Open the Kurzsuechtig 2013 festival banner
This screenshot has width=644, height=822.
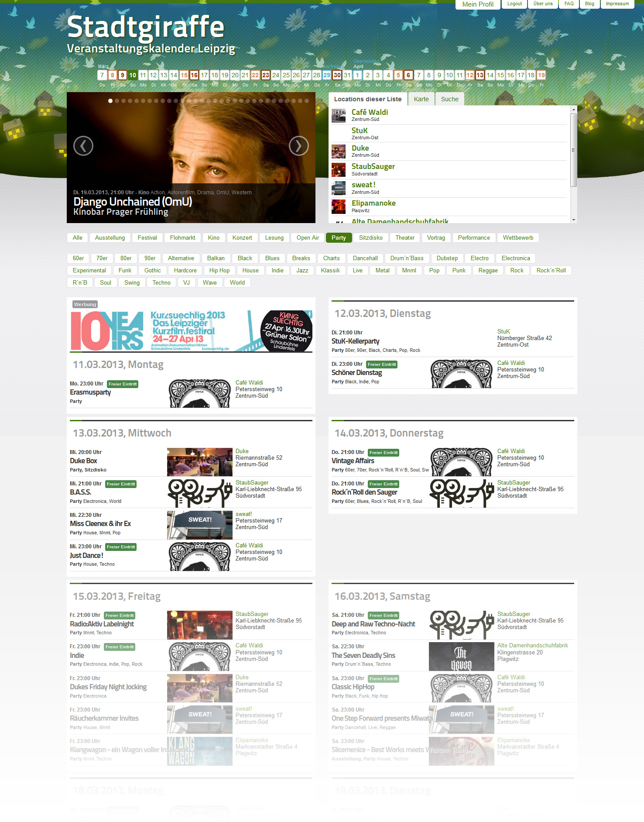coord(191,331)
